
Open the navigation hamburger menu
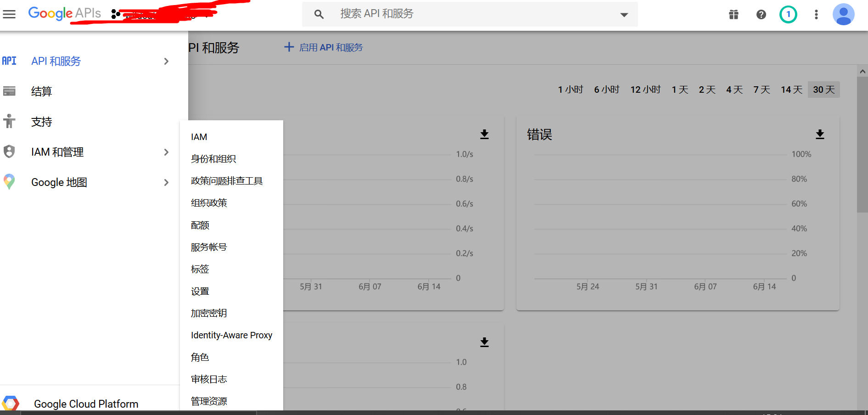pos(9,14)
